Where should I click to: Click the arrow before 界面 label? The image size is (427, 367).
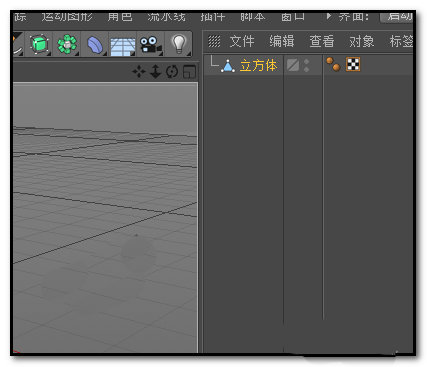tap(329, 16)
